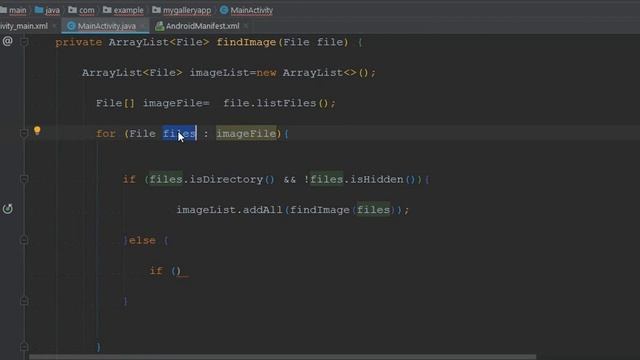Click the 'for' keyword
This screenshot has width=640, height=360.
[106, 133]
